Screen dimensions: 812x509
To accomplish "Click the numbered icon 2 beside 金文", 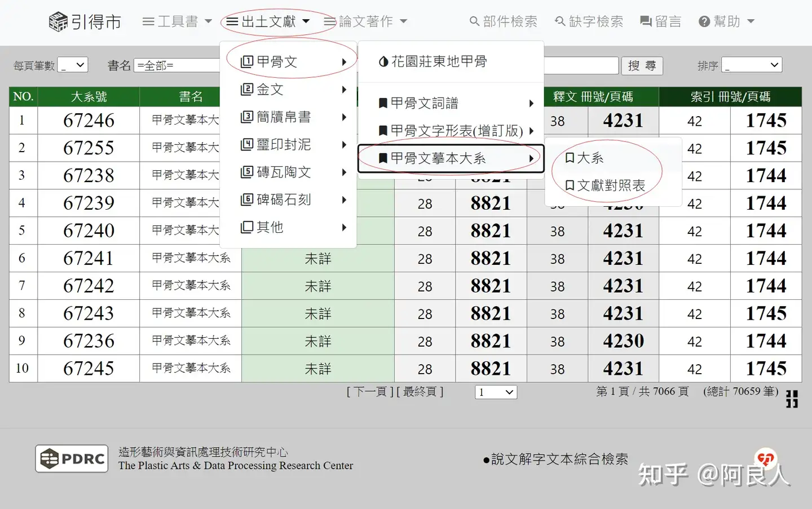I will tap(247, 89).
